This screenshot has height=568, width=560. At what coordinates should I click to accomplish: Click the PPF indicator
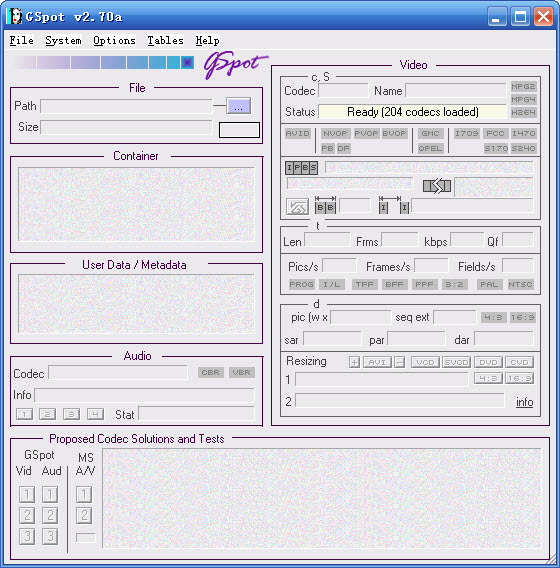pos(424,284)
